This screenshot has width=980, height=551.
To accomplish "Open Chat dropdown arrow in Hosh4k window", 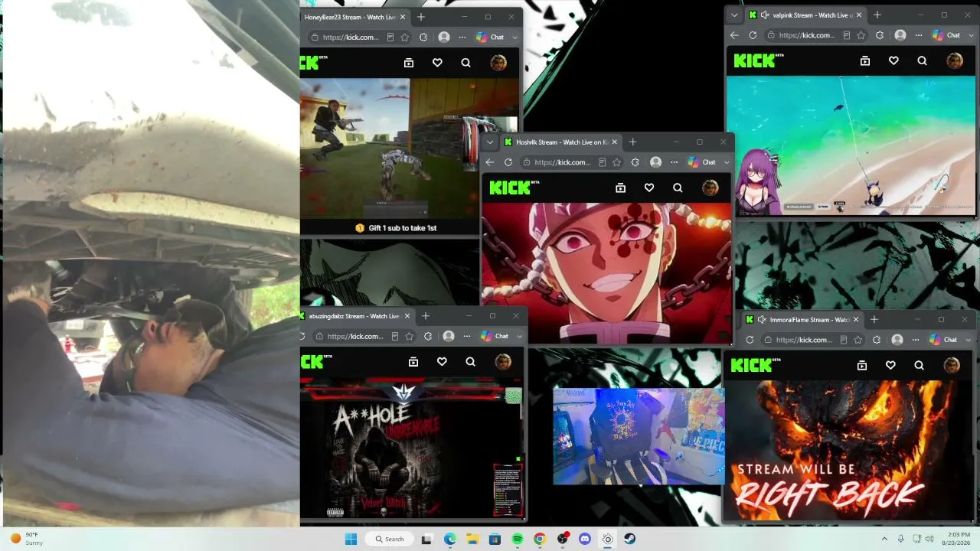I will (727, 162).
